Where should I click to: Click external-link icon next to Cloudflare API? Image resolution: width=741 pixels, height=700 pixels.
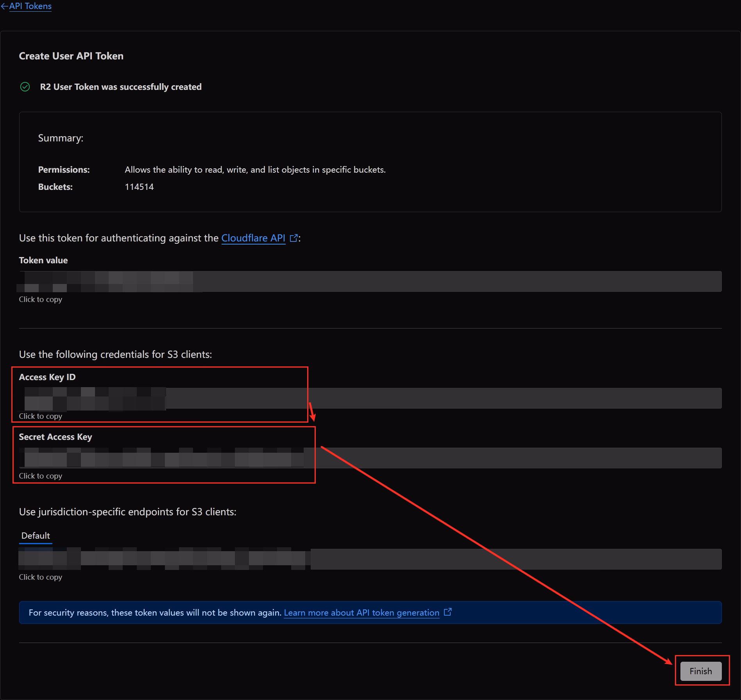point(294,238)
